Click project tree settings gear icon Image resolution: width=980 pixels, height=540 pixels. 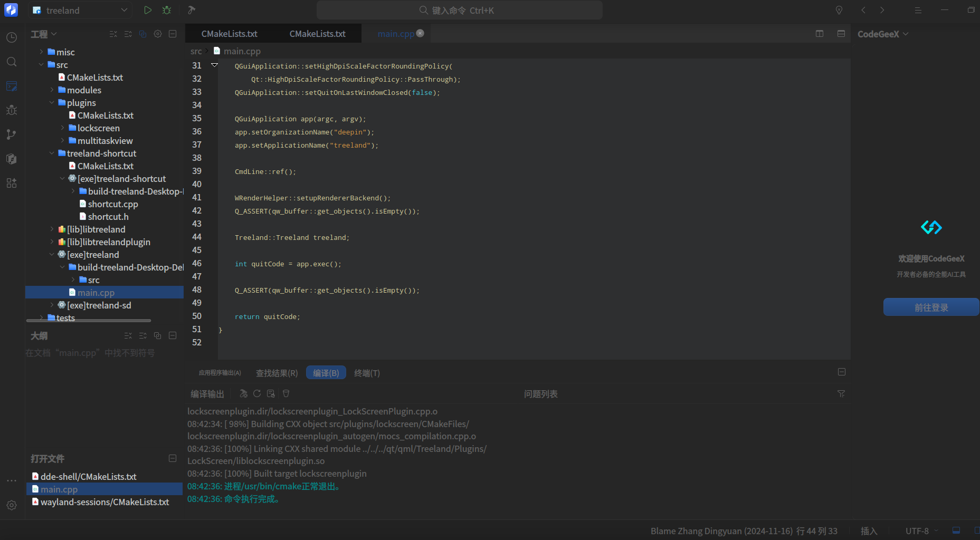[x=158, y=34]
